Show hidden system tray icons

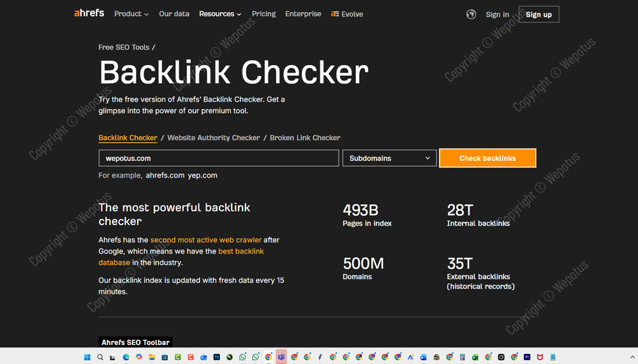632,357
